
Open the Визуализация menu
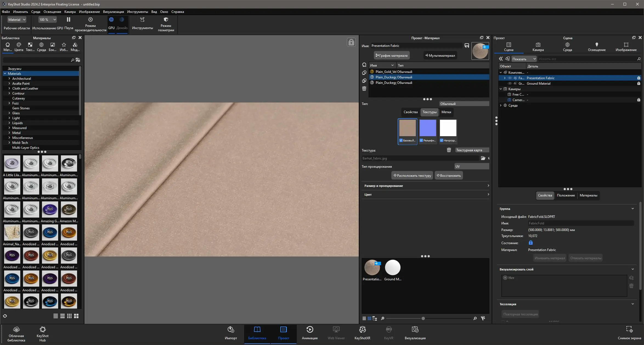coord(113,12)
